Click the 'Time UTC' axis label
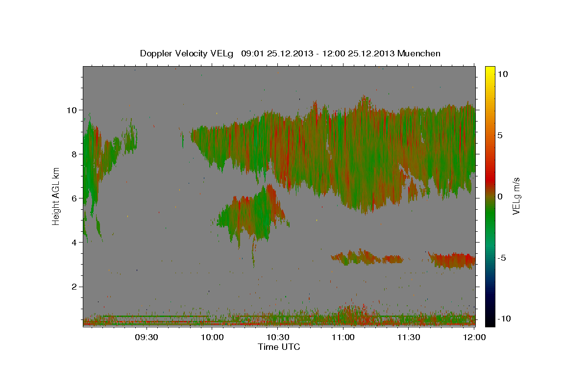Screen dimensions: 588x392 [279, 347]
